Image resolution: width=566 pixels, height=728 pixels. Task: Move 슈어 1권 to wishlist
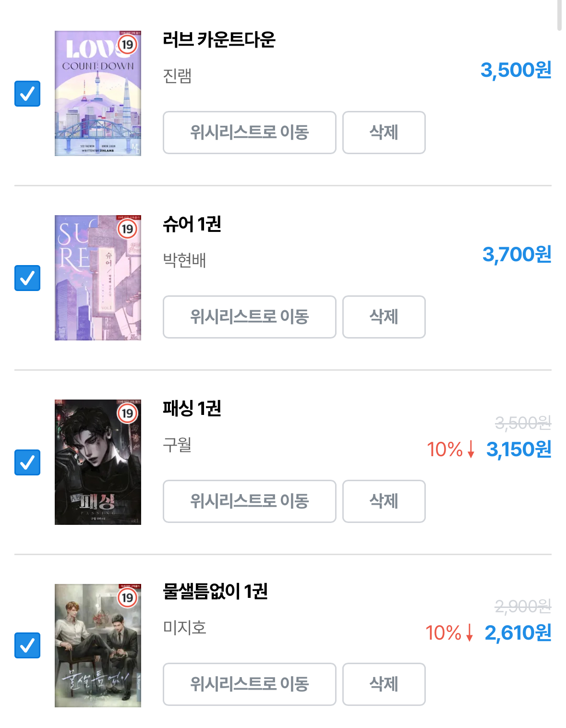(249, 317)
